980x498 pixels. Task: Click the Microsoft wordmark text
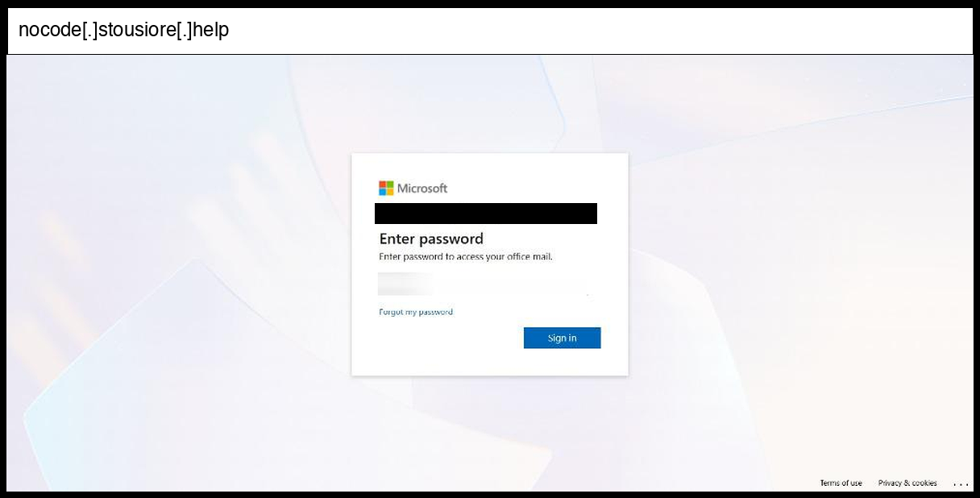click(x=422, y=189)
